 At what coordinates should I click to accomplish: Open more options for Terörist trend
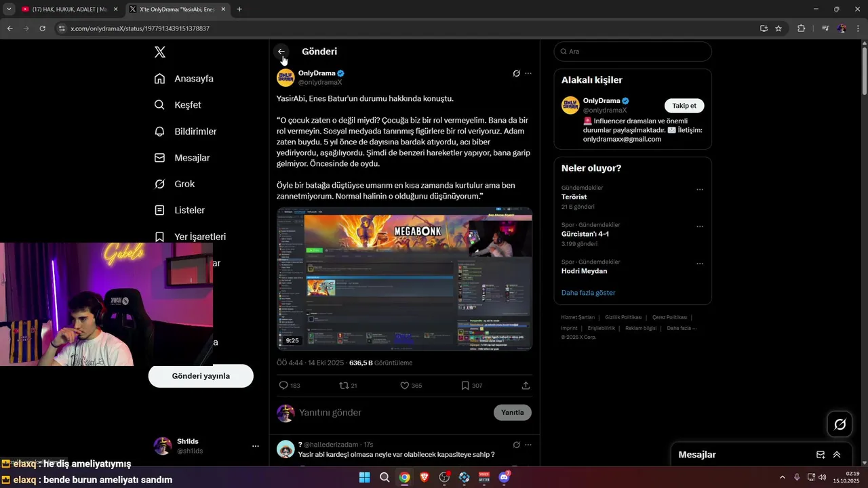(700, 190)
